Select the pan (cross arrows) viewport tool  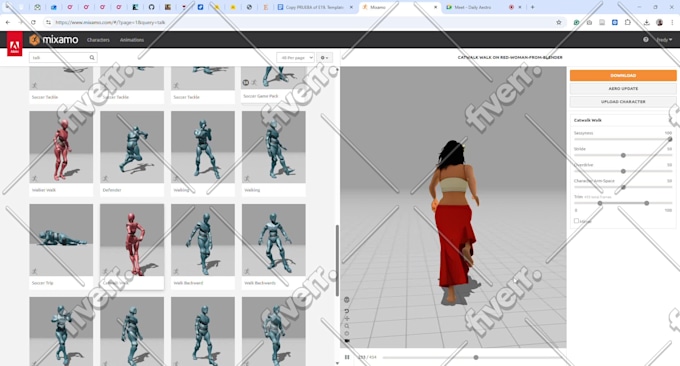[347, 318]
